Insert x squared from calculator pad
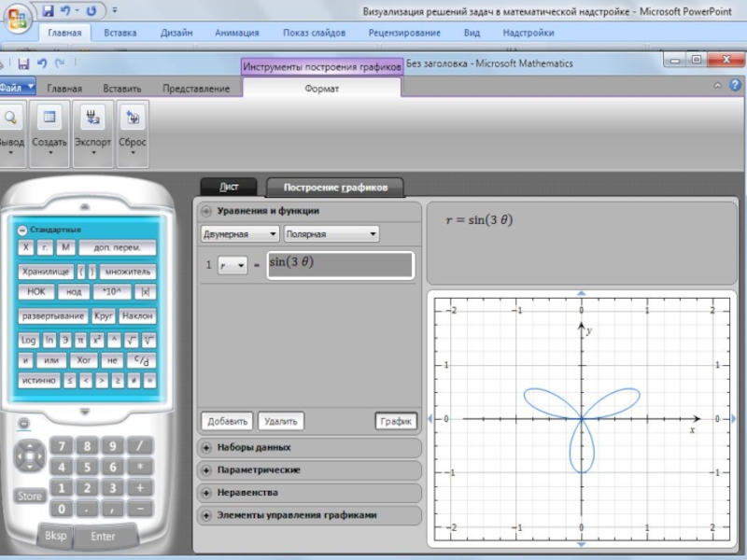The image size is (747, 560). pos(97,340)
